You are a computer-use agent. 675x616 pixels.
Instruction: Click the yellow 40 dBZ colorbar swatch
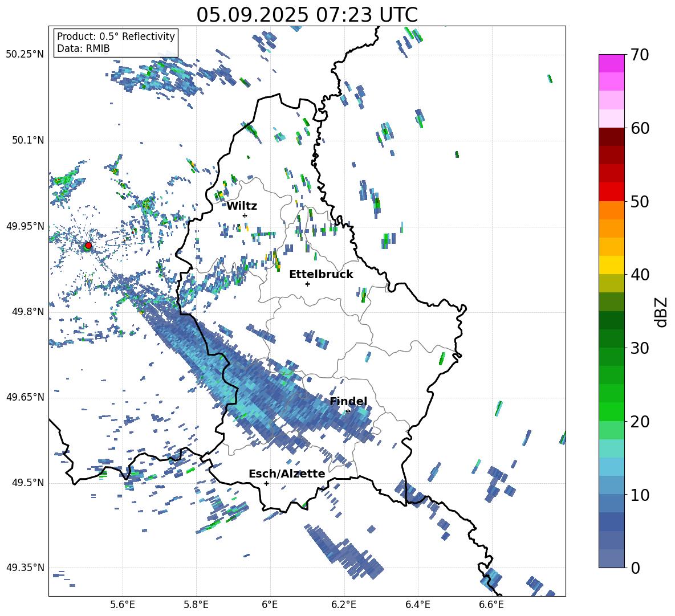click(x=611, y=265)
